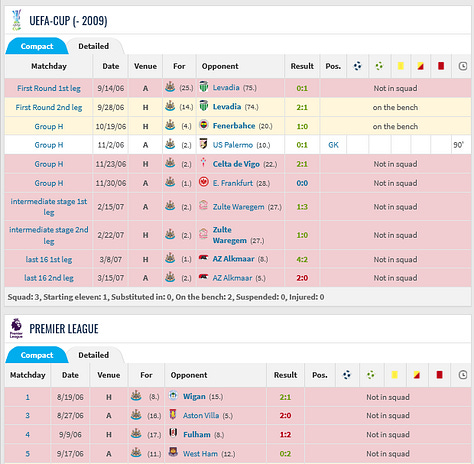Switch to Detailed tab under Premier League
474x464 pixels.
(x=94, y=355)
